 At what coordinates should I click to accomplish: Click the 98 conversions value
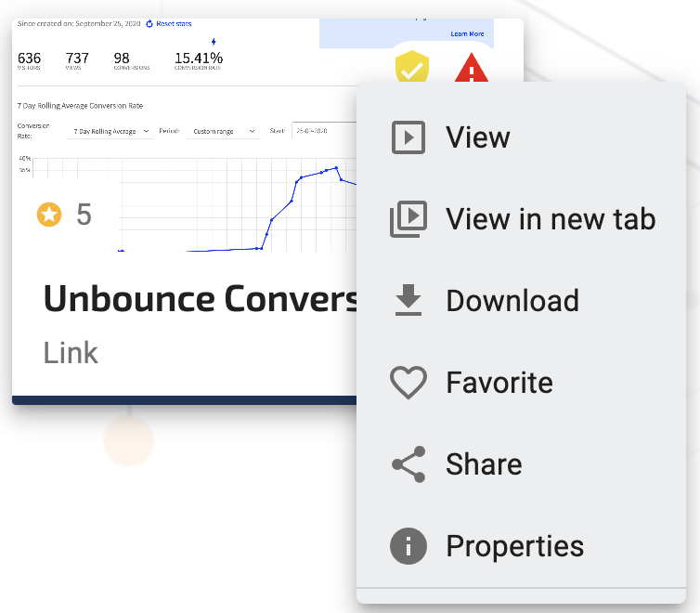[x=122, y=58]
